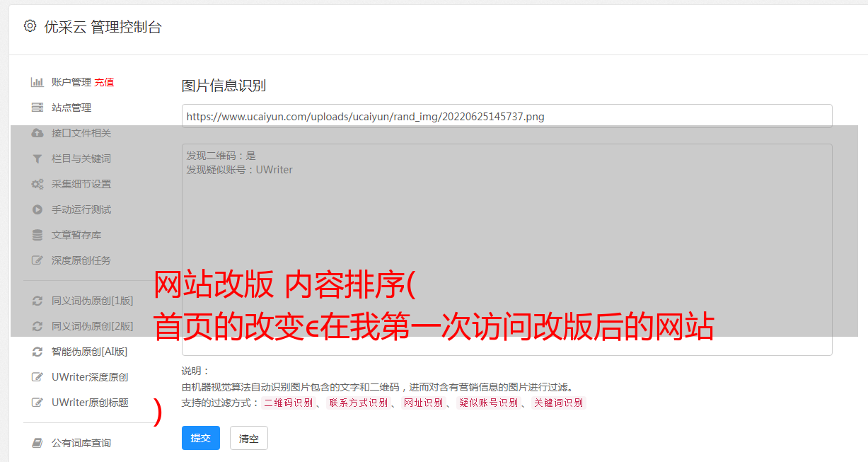Open 同义词伪原创[2版] tool
This screenshot has height=462, width=868.
(x=92, y=326)
